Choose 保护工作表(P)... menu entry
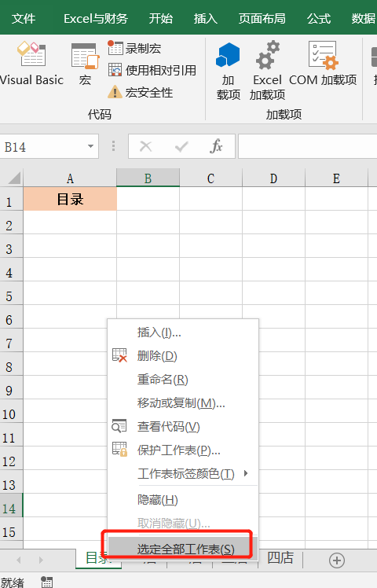 [183, 450]
